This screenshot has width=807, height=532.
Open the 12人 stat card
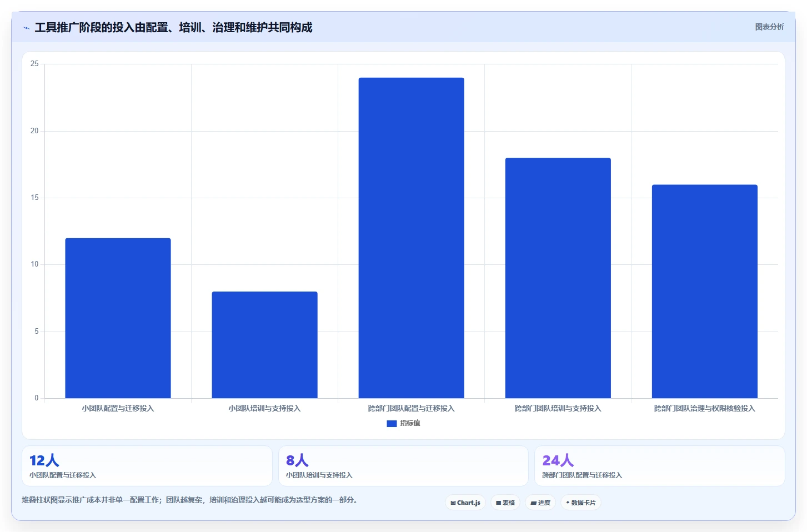tap(147, 466)
